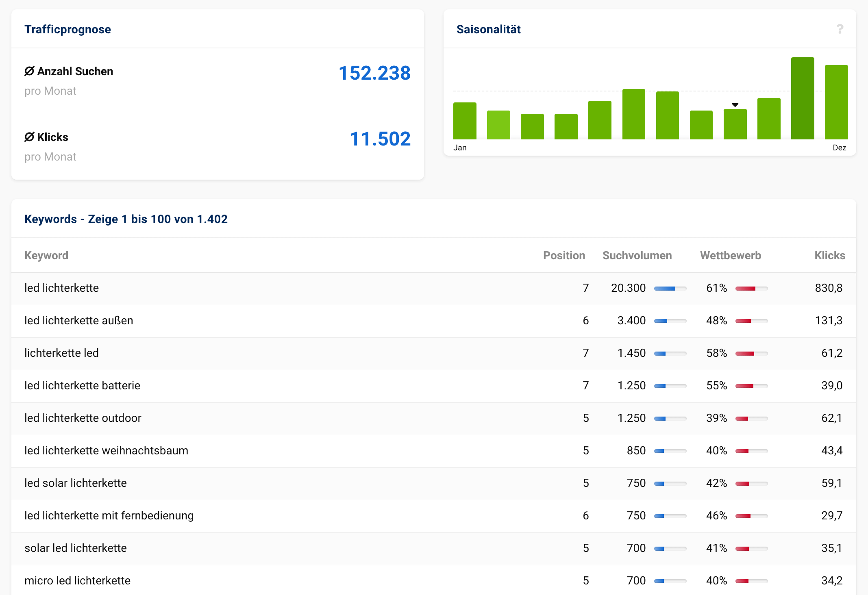Open keyword 'lichterkette led'
The height and width of the screenshot is (595, 868).
[61, 353]
